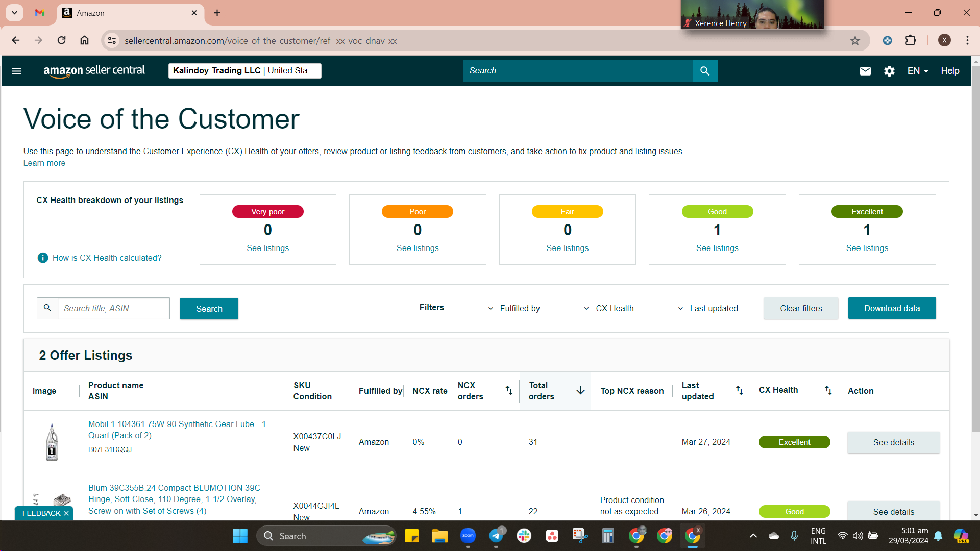Click the Search title, ASIN input field
Screen dimensions: 980x551
pos(113,308)
